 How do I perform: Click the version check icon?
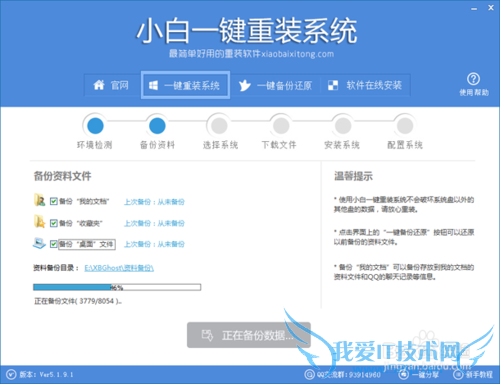pyautogui.click(x=11, y=375)
